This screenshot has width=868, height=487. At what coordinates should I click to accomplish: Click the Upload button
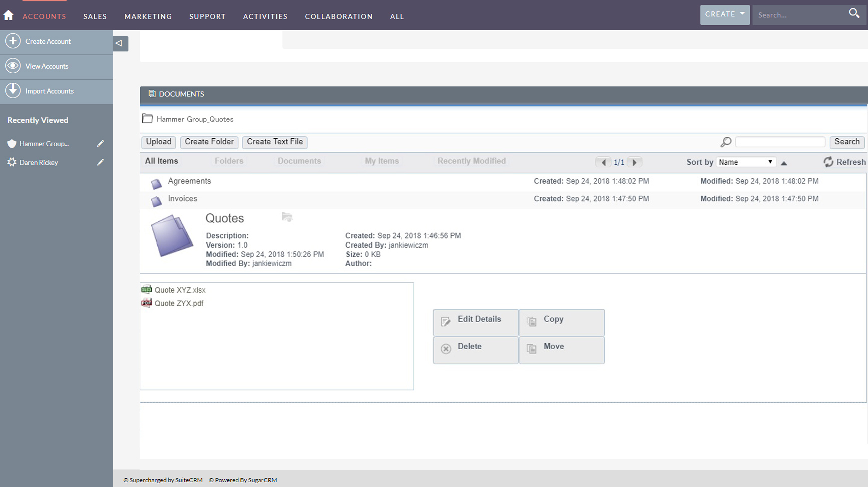point(159,142)
